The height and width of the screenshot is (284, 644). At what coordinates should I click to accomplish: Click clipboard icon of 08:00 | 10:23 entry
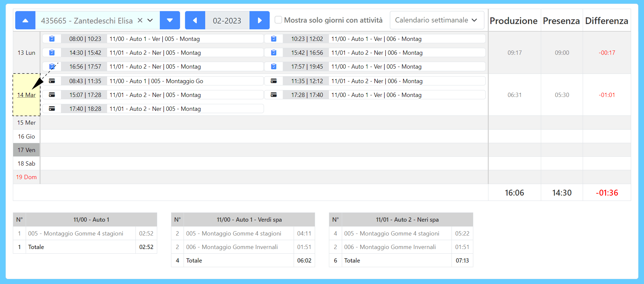pyautogui.click(x=52, y=39)
